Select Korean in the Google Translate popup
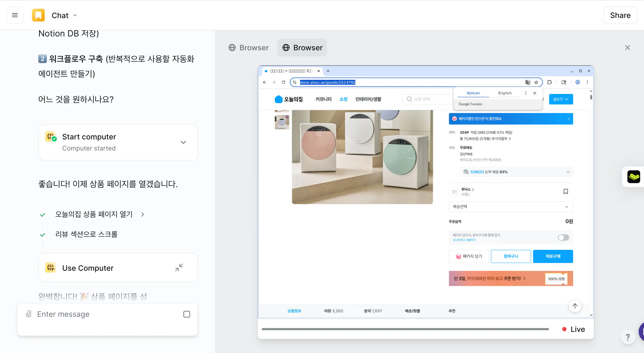The width and height of the screenshot is (644, 353). [473, 93]
